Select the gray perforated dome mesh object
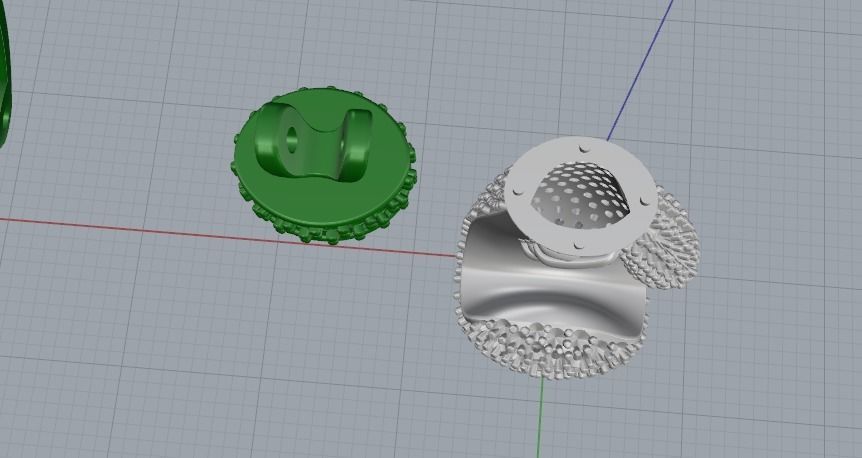 point(582,195)
